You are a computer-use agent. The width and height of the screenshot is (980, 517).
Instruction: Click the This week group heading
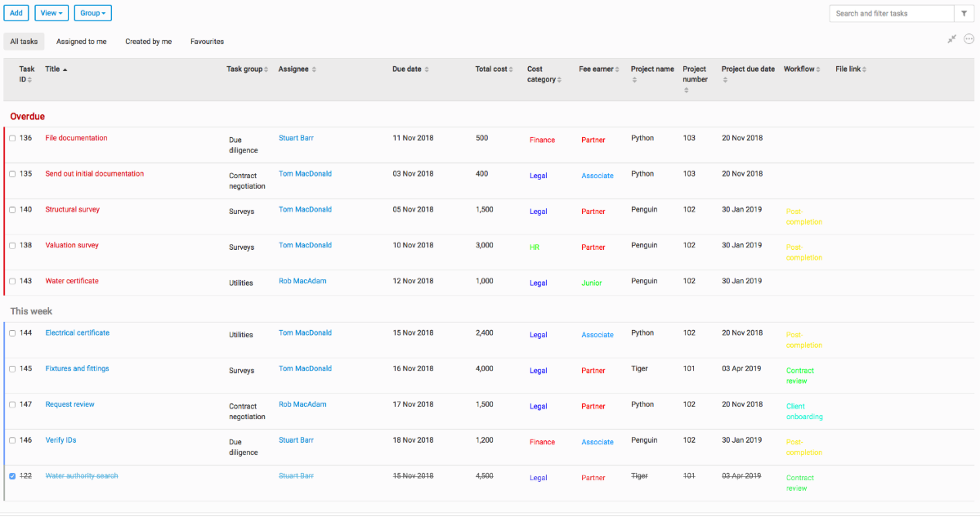[x=31, y=311]
